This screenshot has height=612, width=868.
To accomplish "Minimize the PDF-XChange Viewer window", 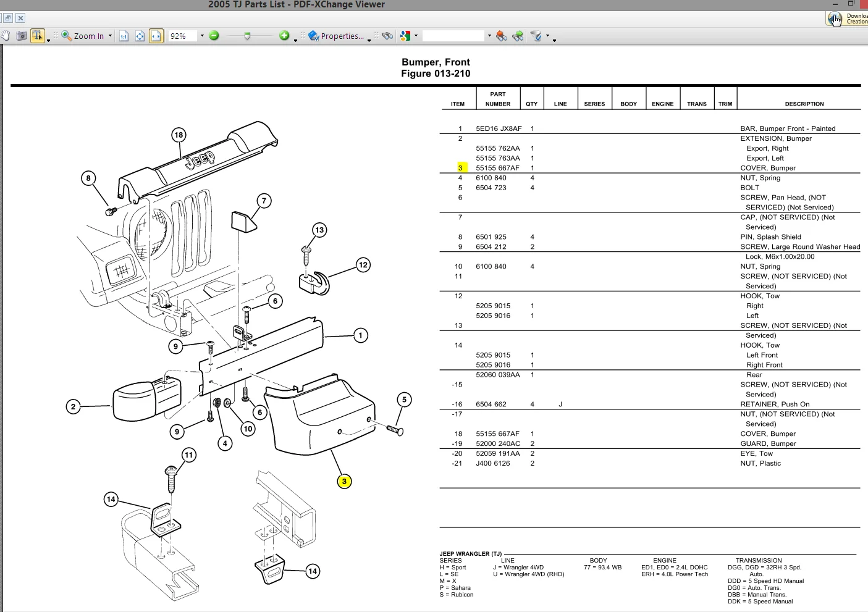I will tap(835, 4).
